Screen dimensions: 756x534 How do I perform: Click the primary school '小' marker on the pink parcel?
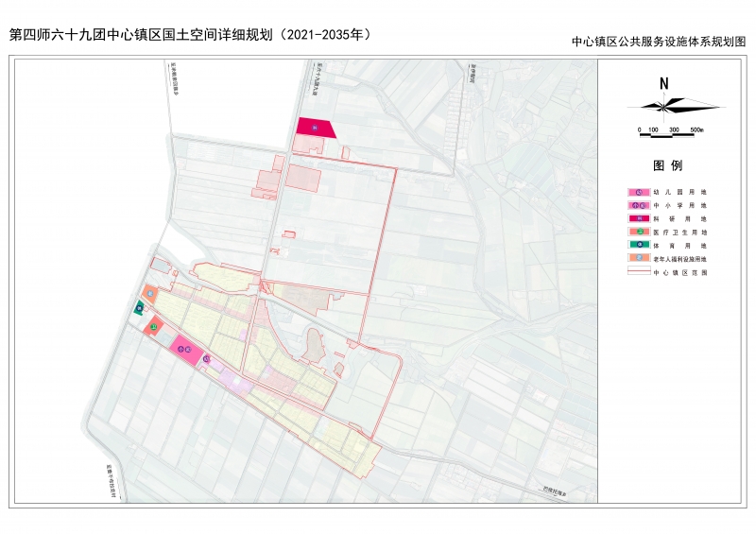coord(180,349)
